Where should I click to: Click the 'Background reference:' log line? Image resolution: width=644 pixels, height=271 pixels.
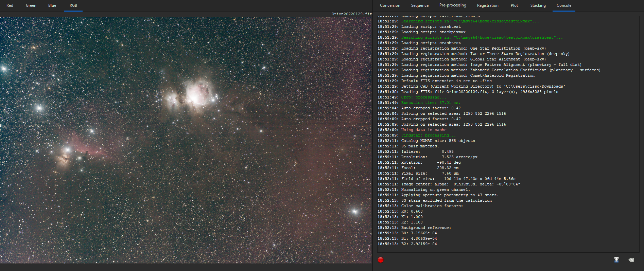coord(414,228)
